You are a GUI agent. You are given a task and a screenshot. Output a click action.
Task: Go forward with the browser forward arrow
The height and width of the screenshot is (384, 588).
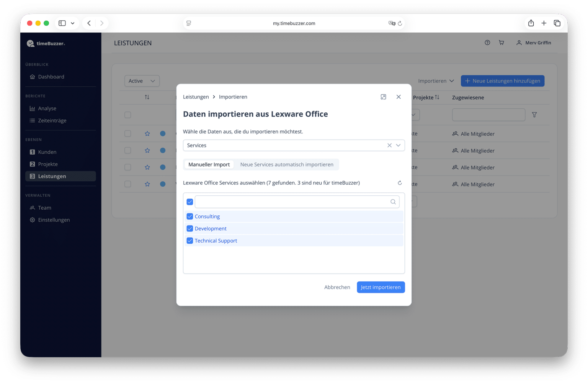click(102, 23)
